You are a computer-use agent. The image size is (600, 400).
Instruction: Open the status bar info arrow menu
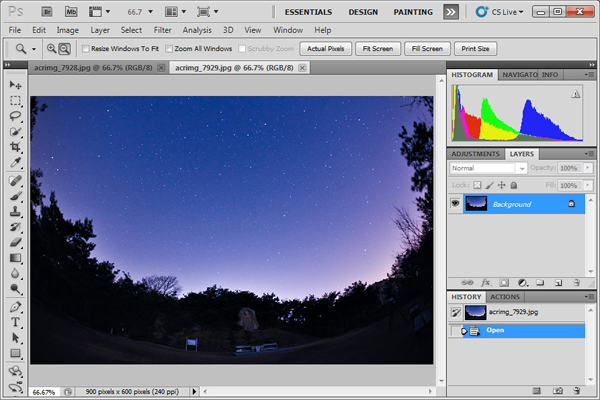coord(194,392)
